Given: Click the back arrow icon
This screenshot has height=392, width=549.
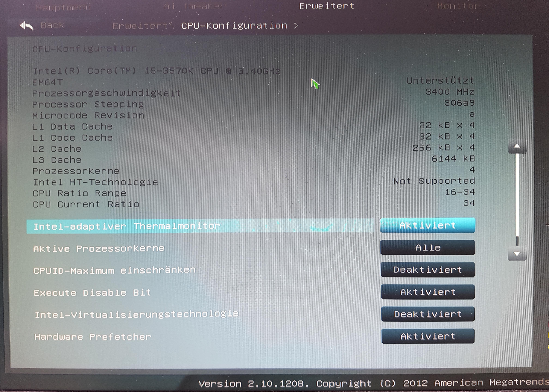Looking at the screenshot, I should coord(26,26).
